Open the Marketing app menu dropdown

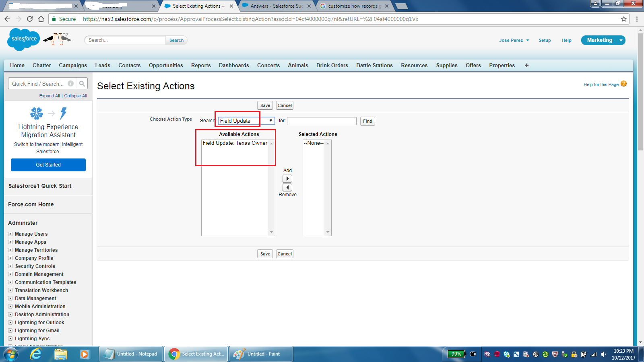pyautogui.click(x=621, y=40)
